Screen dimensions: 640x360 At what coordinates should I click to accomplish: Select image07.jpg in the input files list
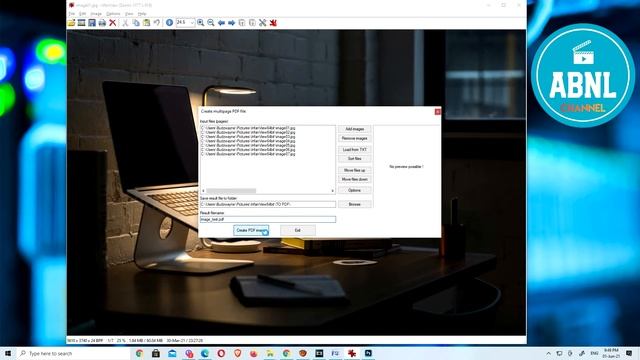tap(248, 154)
